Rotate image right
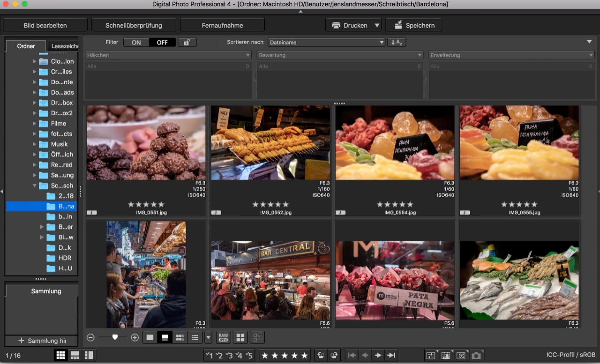 pos(334,355)
